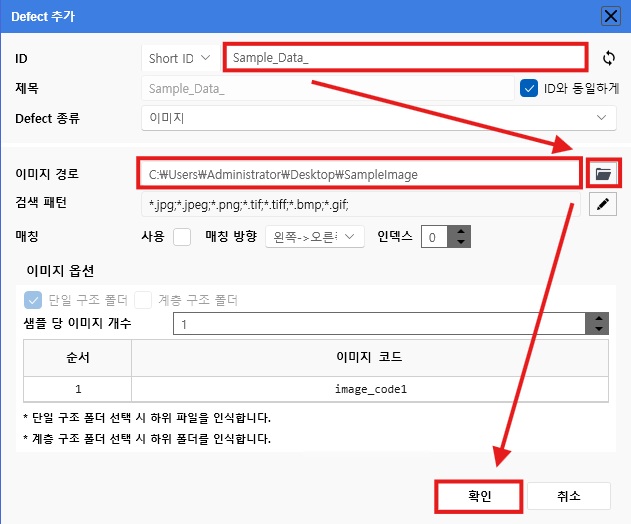Click the 순서 column header

[78, 357]
